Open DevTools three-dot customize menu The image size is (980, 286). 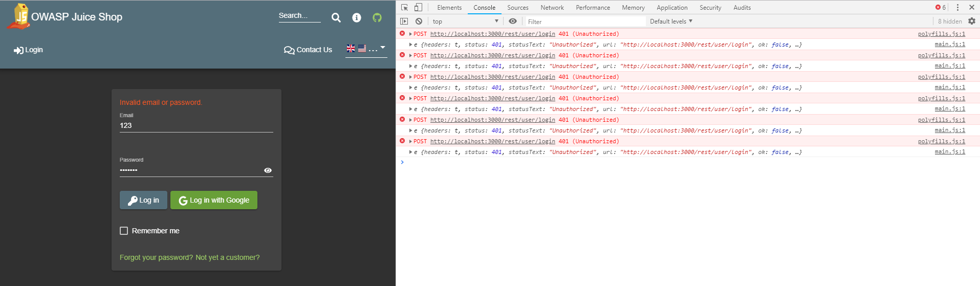(957, 7)
